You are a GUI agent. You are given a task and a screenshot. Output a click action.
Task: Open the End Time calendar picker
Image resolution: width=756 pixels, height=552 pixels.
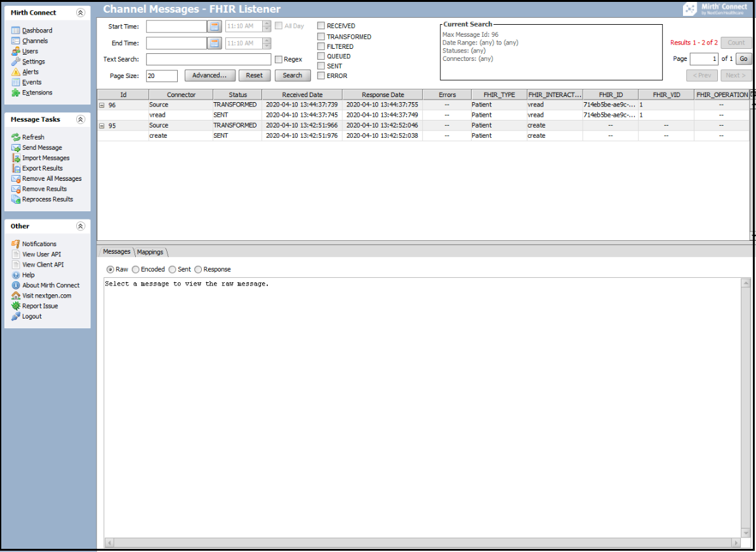215,43
